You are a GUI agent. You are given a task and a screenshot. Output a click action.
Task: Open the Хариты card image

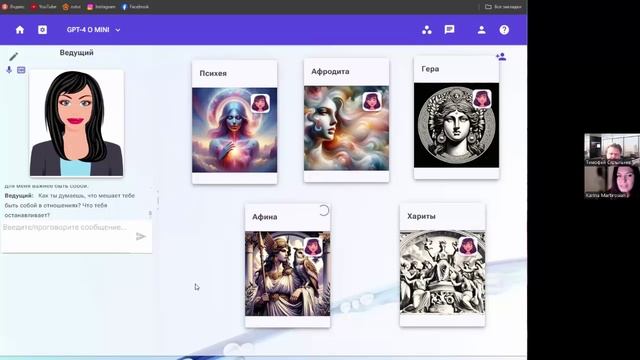tap(442, 272)
